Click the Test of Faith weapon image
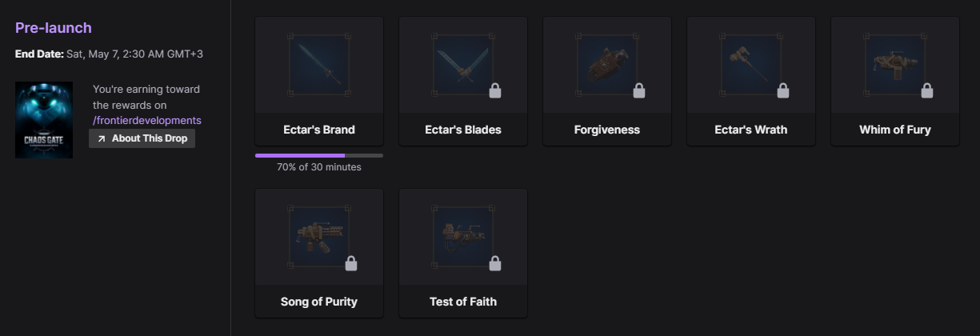 coord(462,236)
